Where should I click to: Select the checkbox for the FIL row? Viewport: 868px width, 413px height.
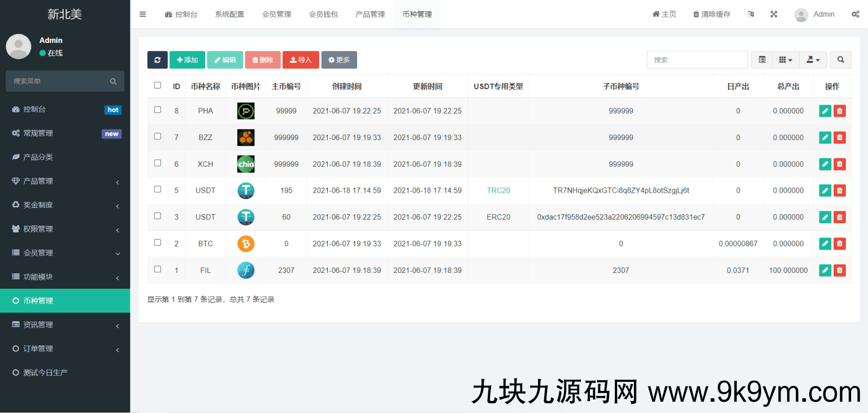point(158,269)
